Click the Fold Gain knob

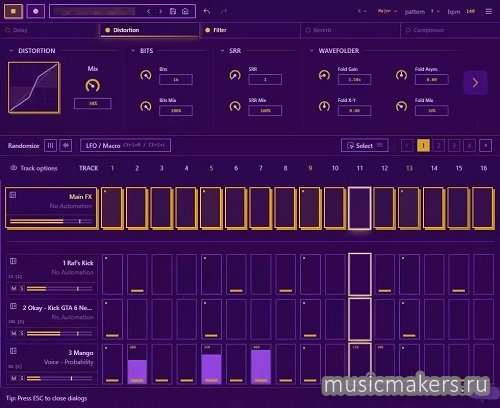coord(324,75)
